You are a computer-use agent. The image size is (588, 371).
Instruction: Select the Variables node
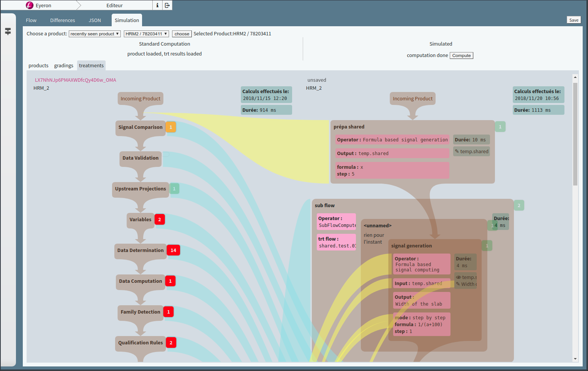[x=141, y=220]
